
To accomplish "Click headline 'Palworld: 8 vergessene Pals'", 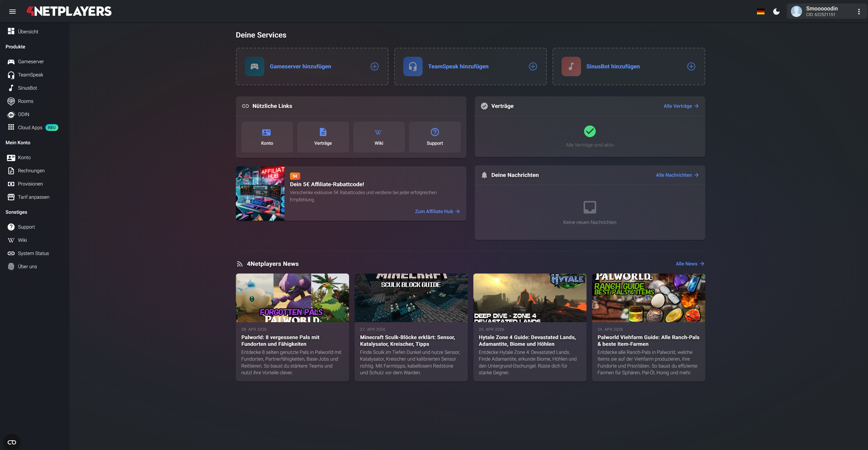I will [280, 340].
